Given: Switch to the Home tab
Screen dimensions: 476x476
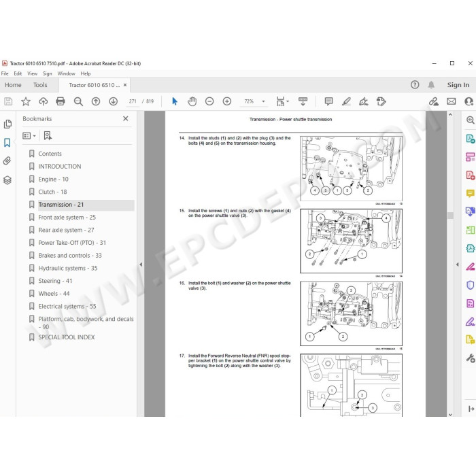Looking at the screenshot, I should pos(13,85).
